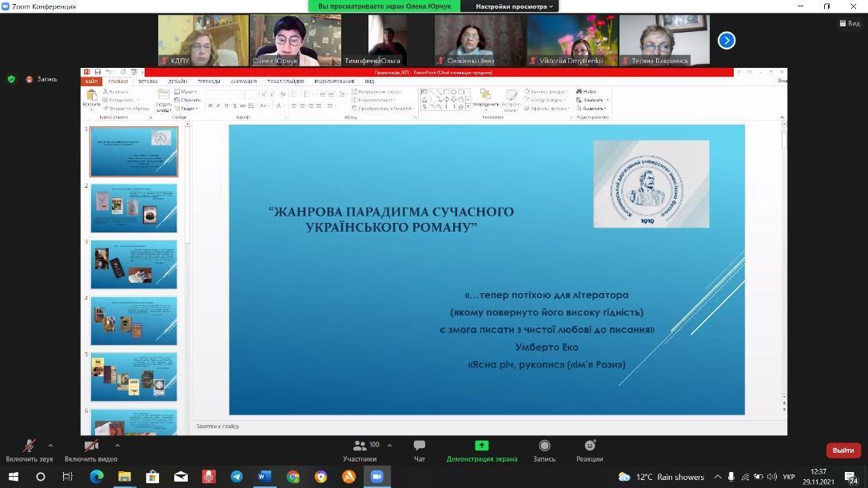This screenshot has width=868, height=488.
Task: Turn on the camera with Включить видео
Action: [x=90, y=449]
